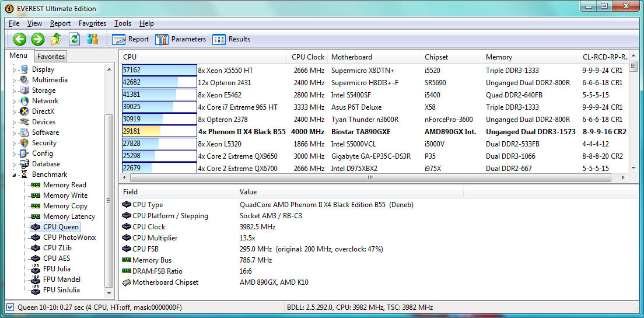Open the File menu
Viewport: 644px width, 318px height.
(14, 23)
